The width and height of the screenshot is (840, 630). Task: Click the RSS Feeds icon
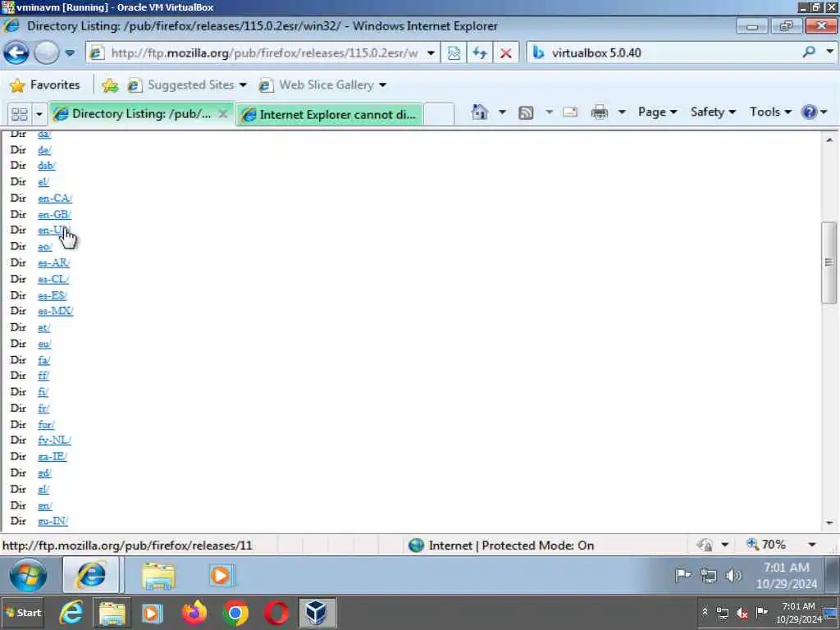click(526, 112)
